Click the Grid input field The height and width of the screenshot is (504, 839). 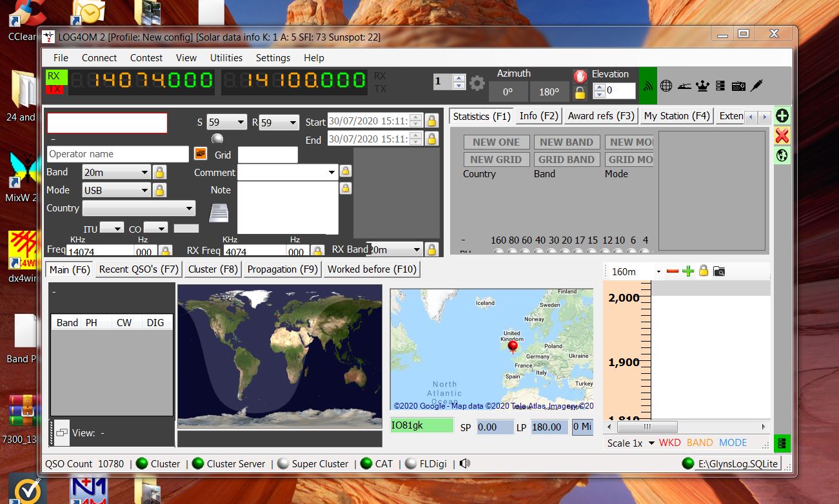268,155
